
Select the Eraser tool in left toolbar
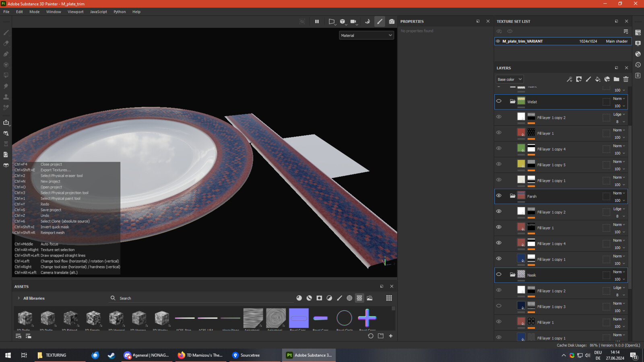coord(6,43)
